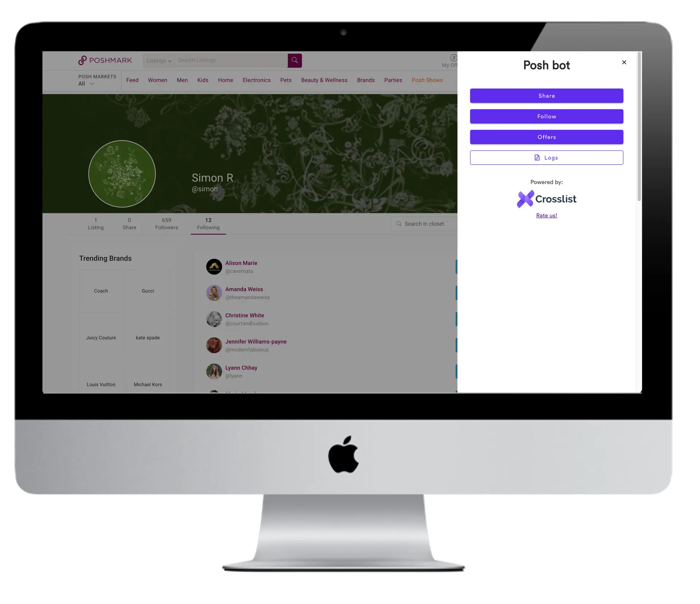The image size is (700, 604).
Task: Open the Listings dropdown menu
Action: (x=158, y=60)
